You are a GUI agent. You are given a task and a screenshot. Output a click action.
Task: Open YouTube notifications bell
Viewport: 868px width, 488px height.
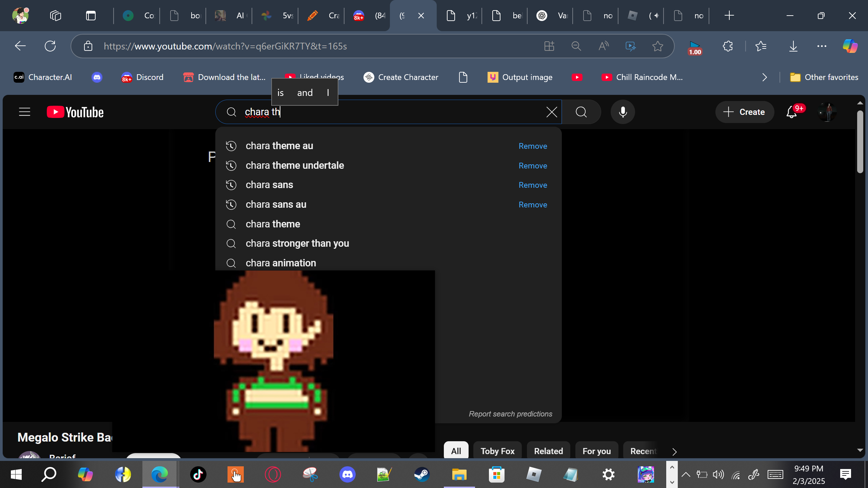tap(792, 112)
